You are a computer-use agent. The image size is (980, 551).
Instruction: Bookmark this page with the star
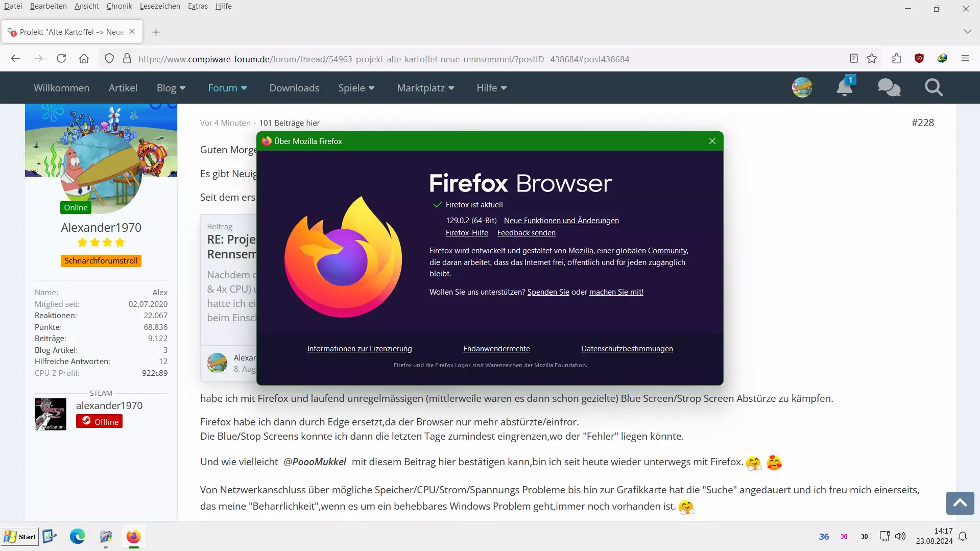872,59
